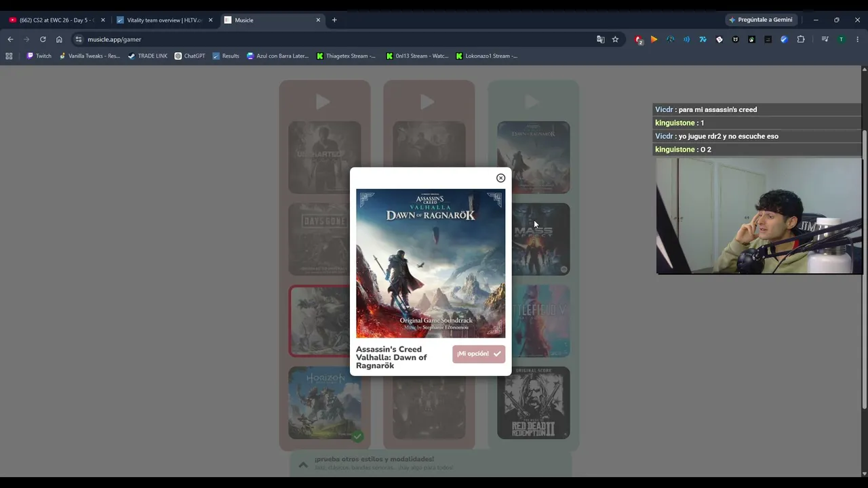868x488 pixels.
Task: Open the 7TV extension
Action: coord(703,39)
